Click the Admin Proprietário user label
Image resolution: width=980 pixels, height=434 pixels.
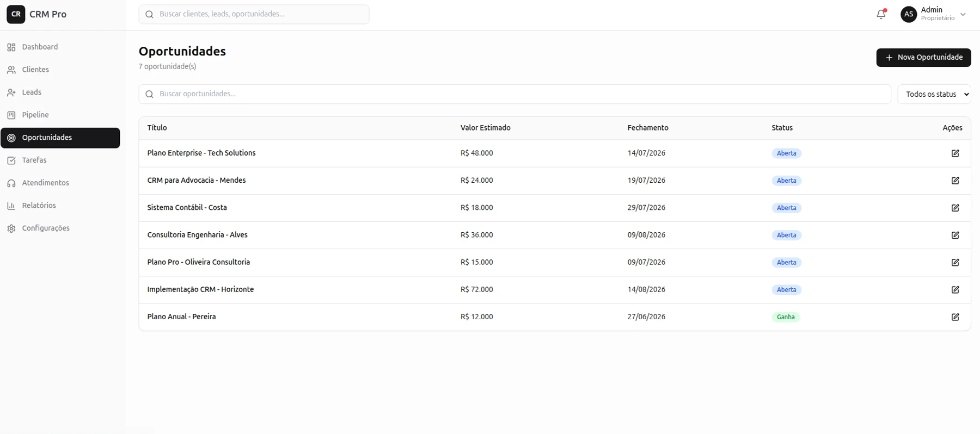(x=938, y=14)
